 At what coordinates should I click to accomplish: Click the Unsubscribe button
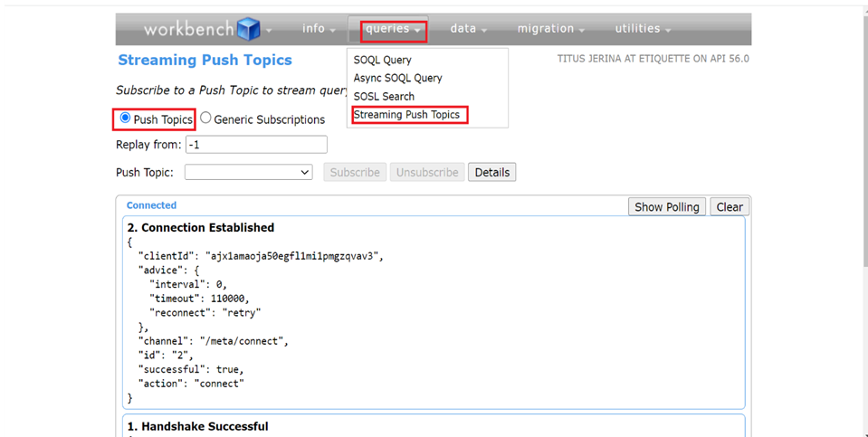point(427,173)
